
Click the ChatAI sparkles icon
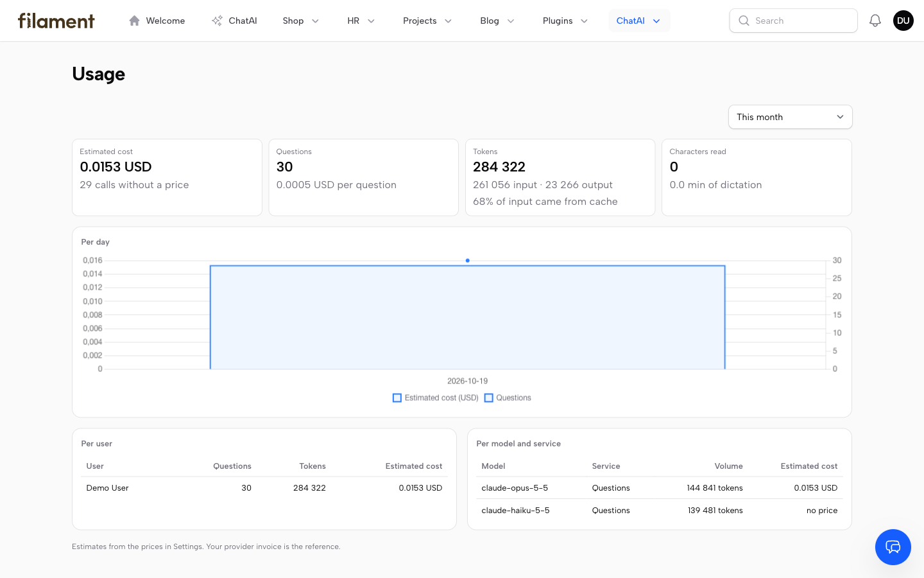tap(217, 21)
